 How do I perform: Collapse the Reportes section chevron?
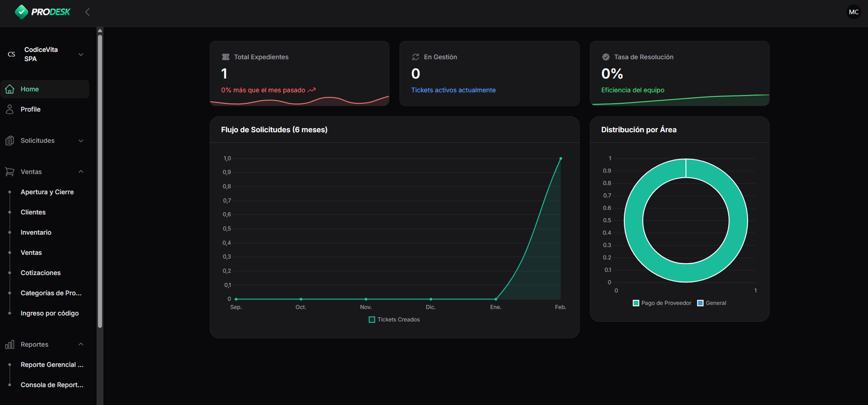pyautogui.click(x=81, y=344)
